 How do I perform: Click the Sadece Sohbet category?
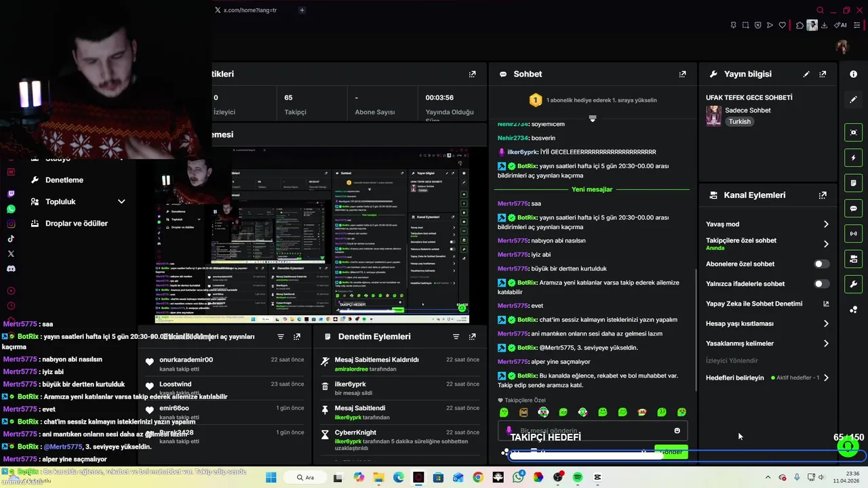[x=748, y=110]
